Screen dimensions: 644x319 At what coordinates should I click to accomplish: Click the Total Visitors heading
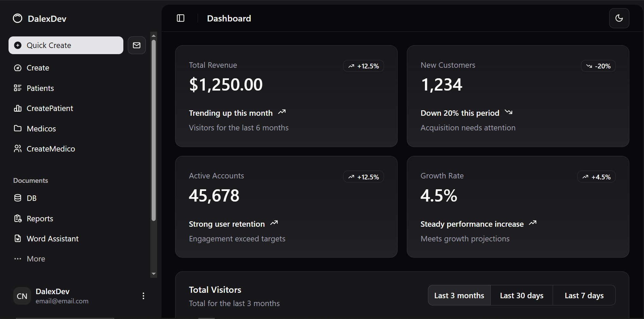pyautogui.click(x=215, y=290)
